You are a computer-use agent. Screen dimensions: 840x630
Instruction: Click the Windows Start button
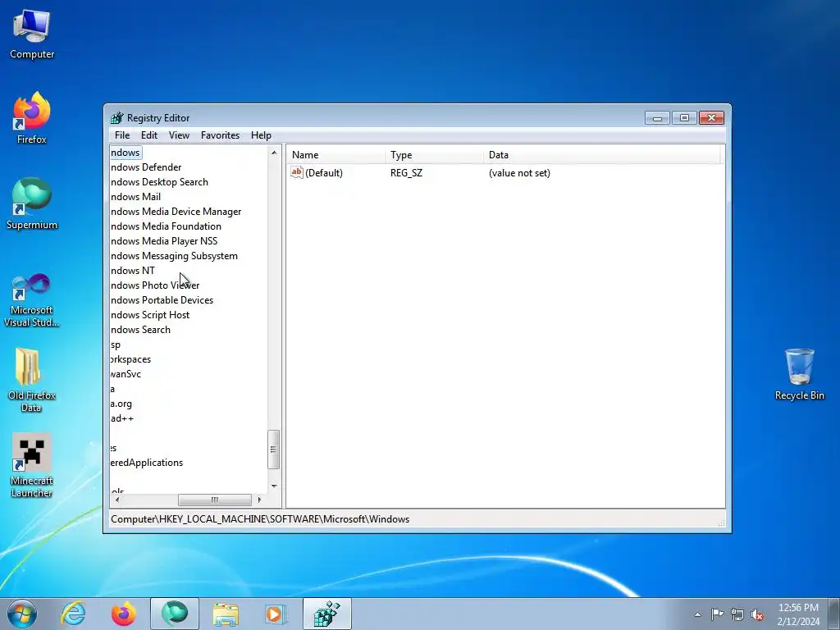tap(22, 614)
